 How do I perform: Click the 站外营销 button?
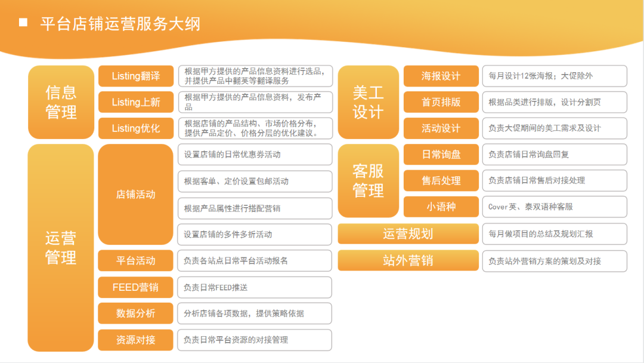click(408, 260)
